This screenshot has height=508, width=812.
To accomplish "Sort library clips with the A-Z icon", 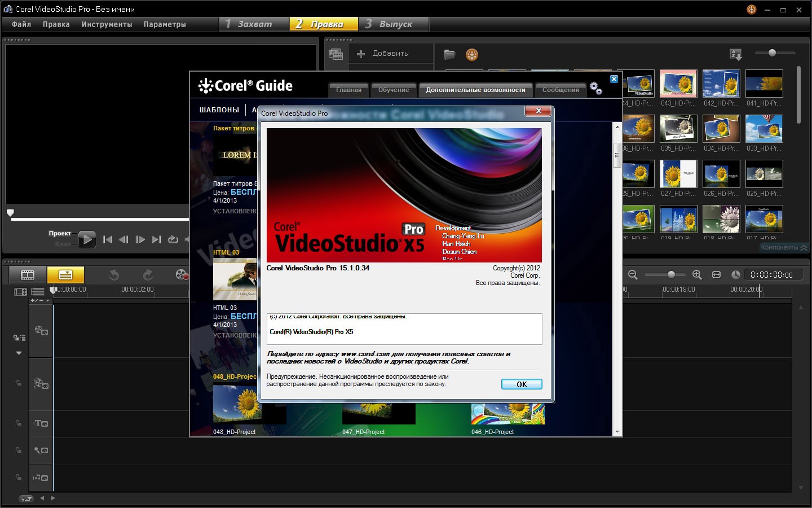I will point(736,54).
